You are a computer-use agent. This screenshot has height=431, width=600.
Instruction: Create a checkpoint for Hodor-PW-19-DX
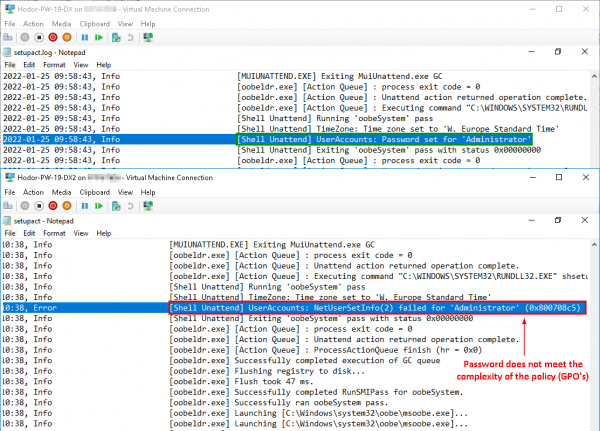[116, 38]
